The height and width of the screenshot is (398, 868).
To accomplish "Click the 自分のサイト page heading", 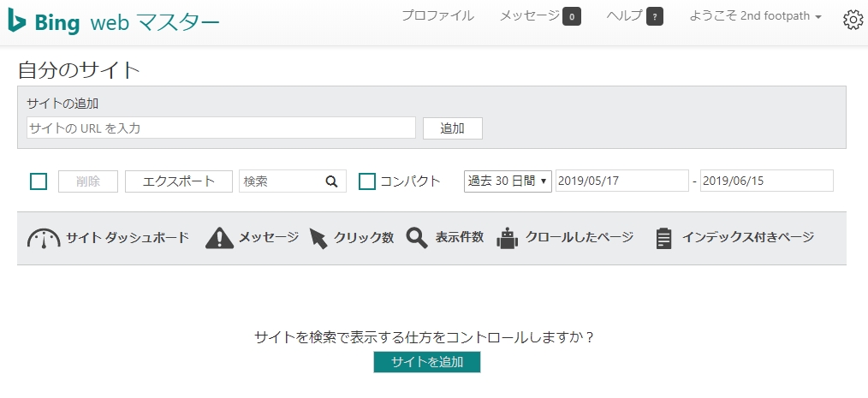I will coord(79,70).
